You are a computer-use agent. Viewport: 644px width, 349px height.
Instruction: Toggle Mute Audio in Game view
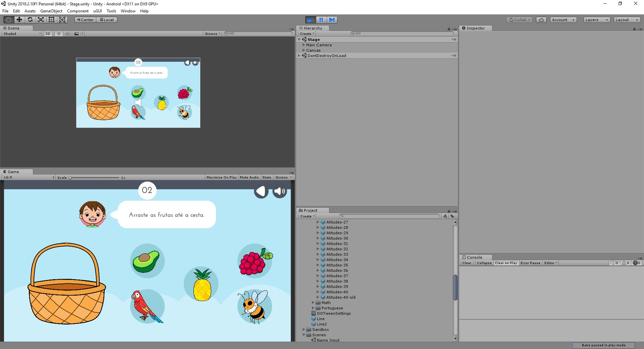point(249,178)
